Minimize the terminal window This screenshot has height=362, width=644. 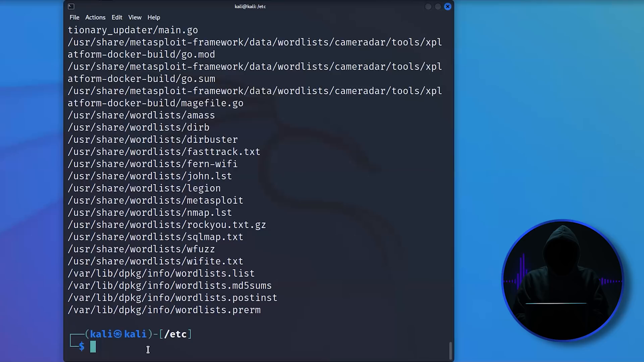(x=428, y=6)
